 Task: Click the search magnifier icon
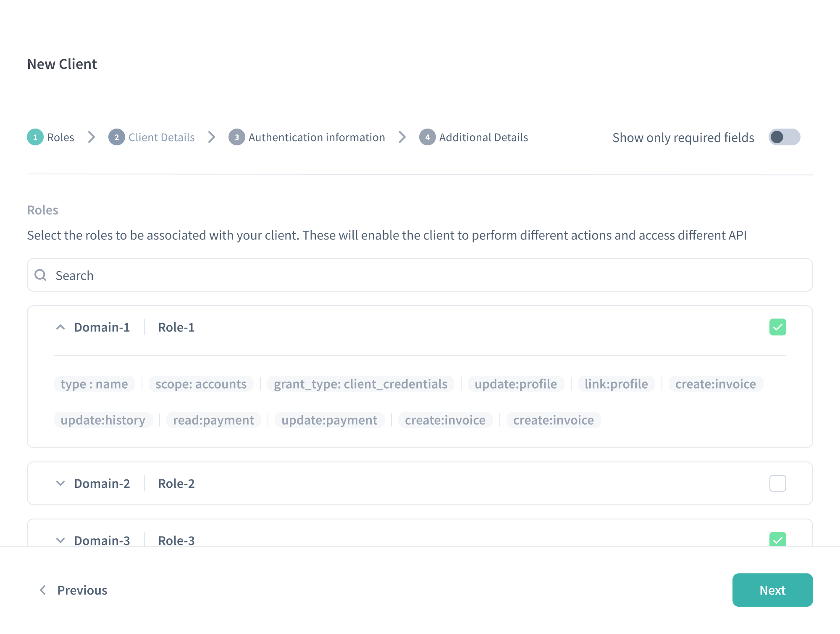coord(40,275)
